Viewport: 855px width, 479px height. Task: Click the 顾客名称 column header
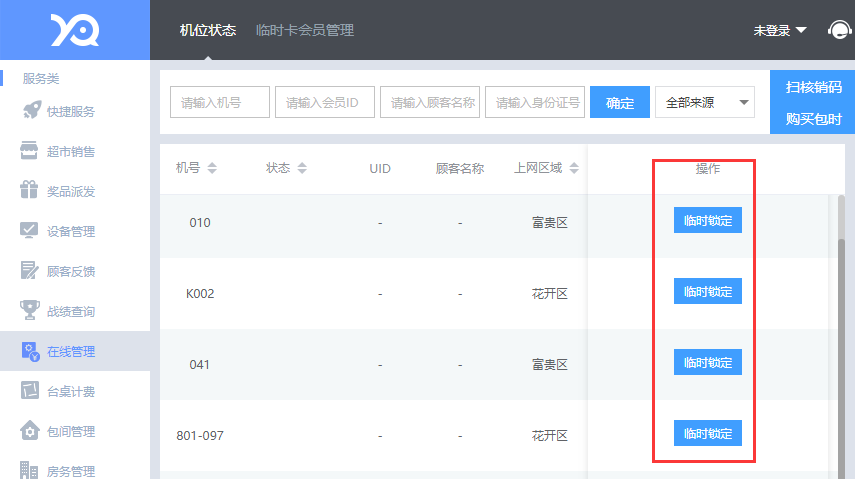[x=460, y=169]
